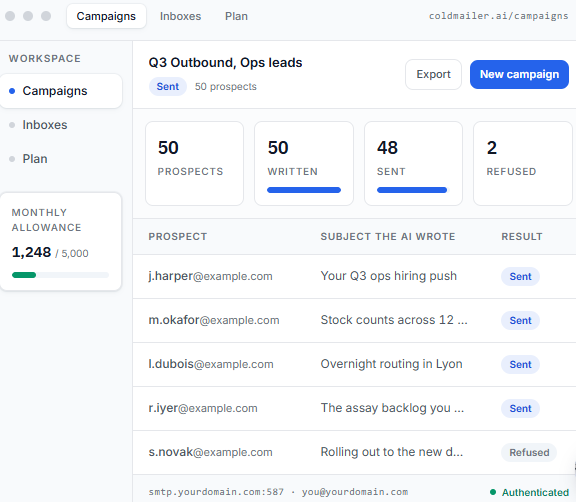The width and height of the screenshot is (576, 502).
Task: Open subject Your Q3 ops hiring push
Action: pyautogui.click(x=389, y=276)
